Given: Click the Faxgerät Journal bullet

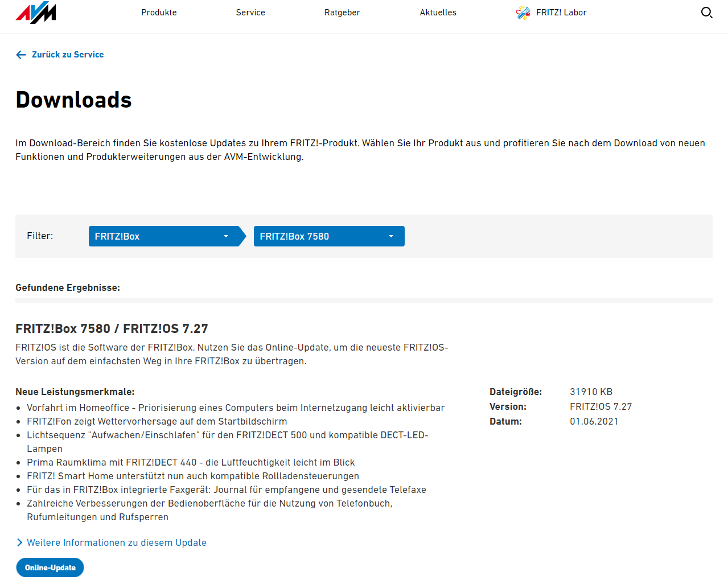Looking at the screenshot, I should [x=227, y=489].
